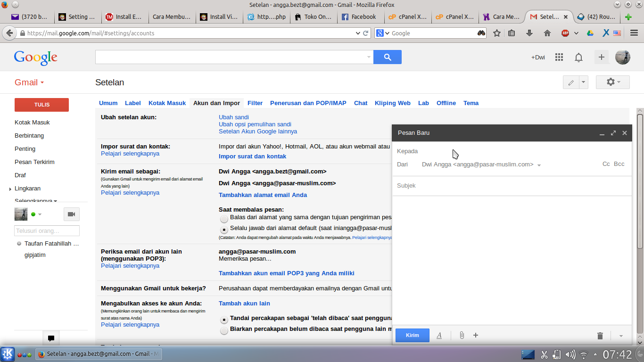Viewport: 644px width, 362px height.
Task: Open the Filter settings tab
Action: (x=255, y=103)
